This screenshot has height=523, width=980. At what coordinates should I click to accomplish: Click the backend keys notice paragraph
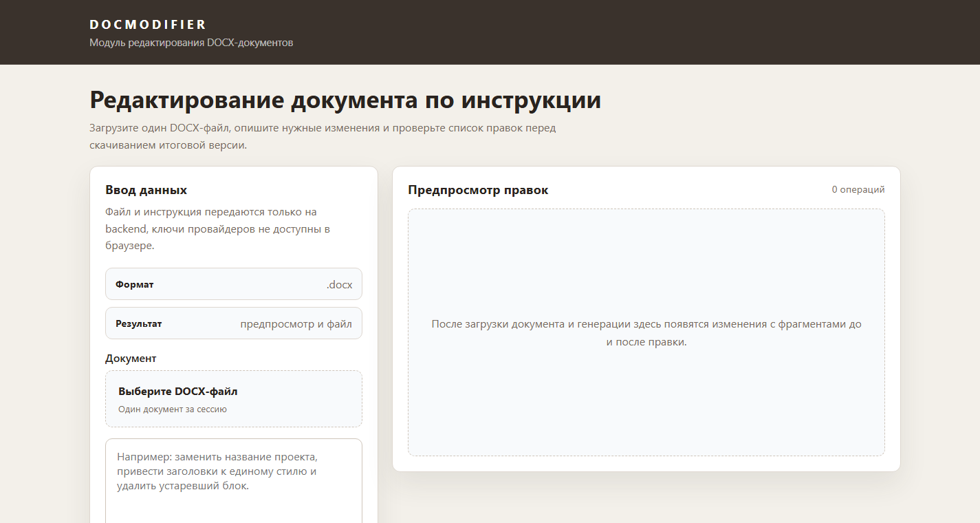tap(218, 229)
